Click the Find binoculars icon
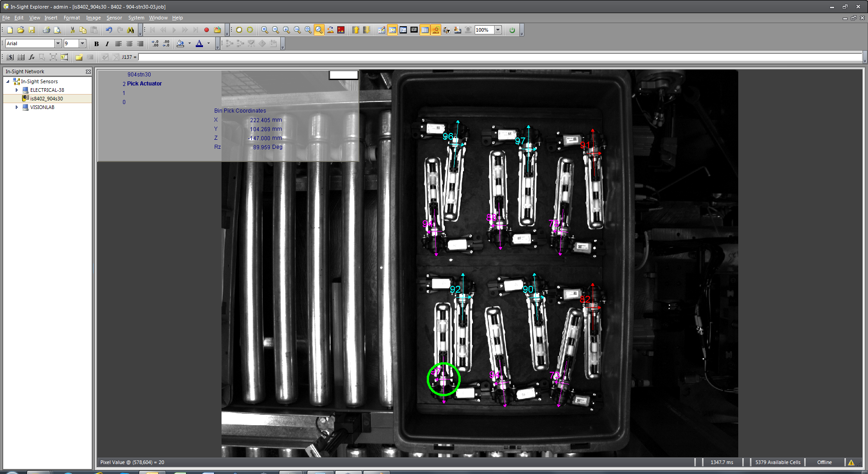Screen dimensions: 868x474 pos(130,30)
